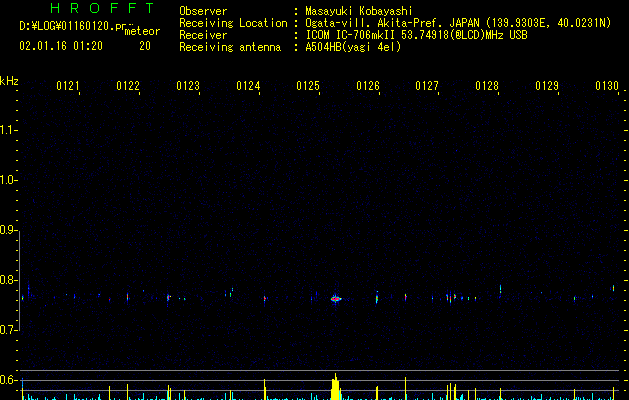
Task: Click the antenna text A504HB(yagi 4el)
Action: 353,47
